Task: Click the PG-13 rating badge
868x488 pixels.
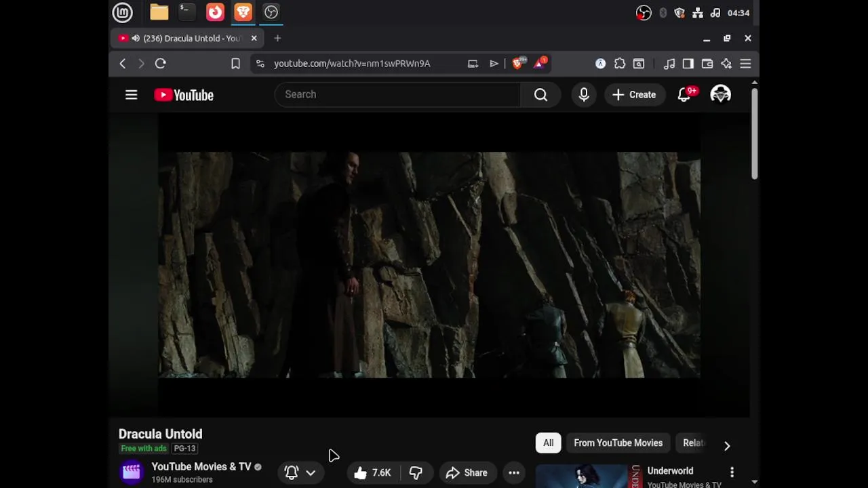Action: click(184, 449)
